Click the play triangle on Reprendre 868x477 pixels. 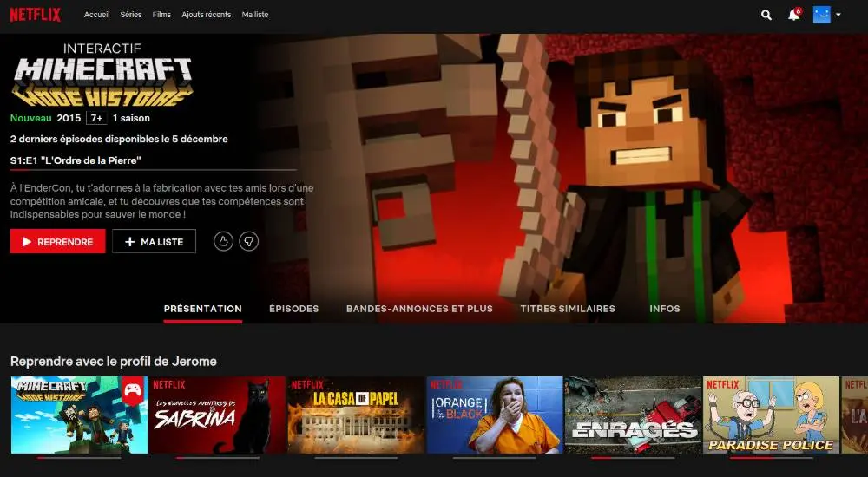(27, 242)
